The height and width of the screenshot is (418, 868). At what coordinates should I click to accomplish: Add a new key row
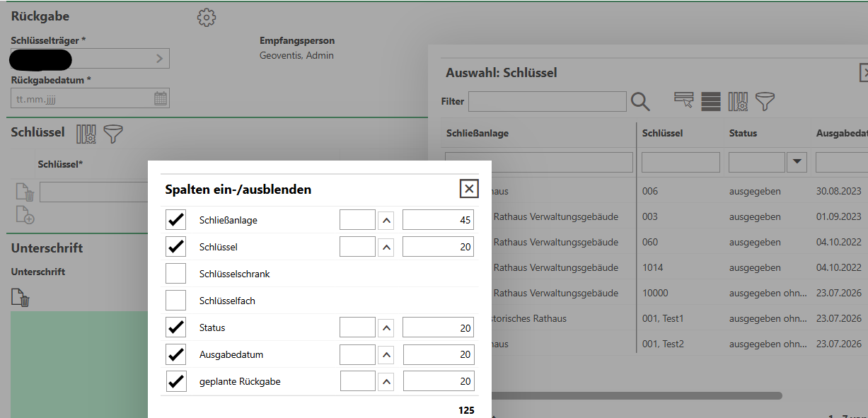[x=25, y=215]
